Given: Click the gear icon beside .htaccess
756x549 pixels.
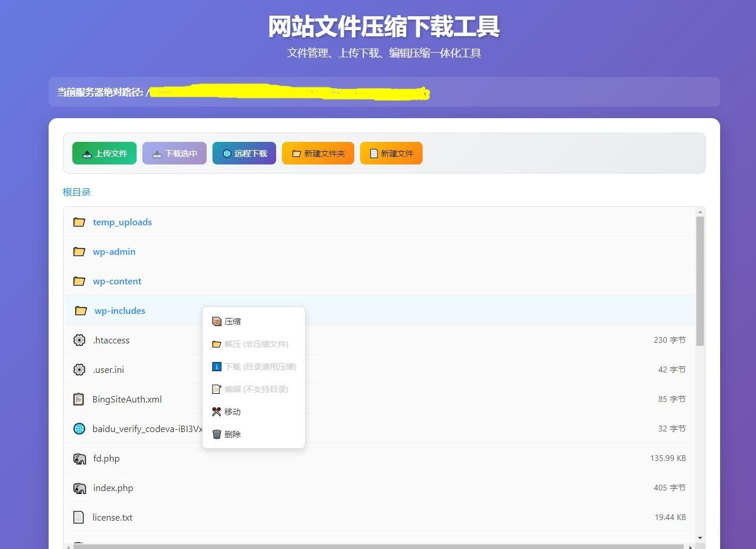Looking at the screenshot, I should pos(79,341).
